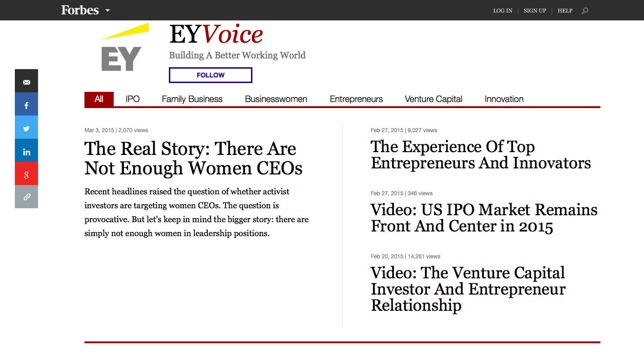Copy page link with chain icon
The width and height of the screenshot is (644, 353).
point(26,197)
